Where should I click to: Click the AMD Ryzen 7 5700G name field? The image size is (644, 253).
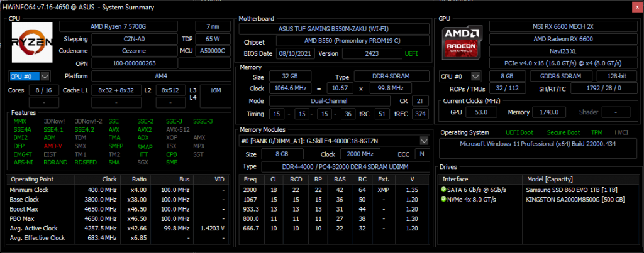[x=118, y=26]
